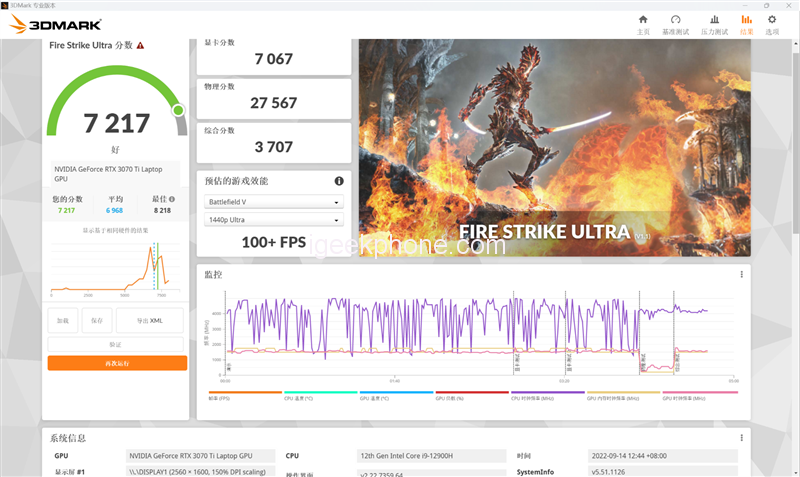Open the Benchmarks (基准测试) section
The height and width of the screenshot is (477, 800).
click(676, 24)
